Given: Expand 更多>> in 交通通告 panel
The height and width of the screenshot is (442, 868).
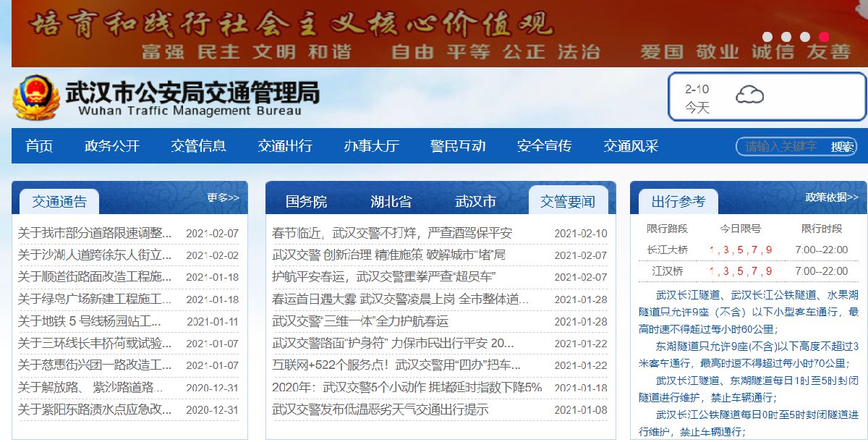Looking at the screenshot, I should 223,197.
